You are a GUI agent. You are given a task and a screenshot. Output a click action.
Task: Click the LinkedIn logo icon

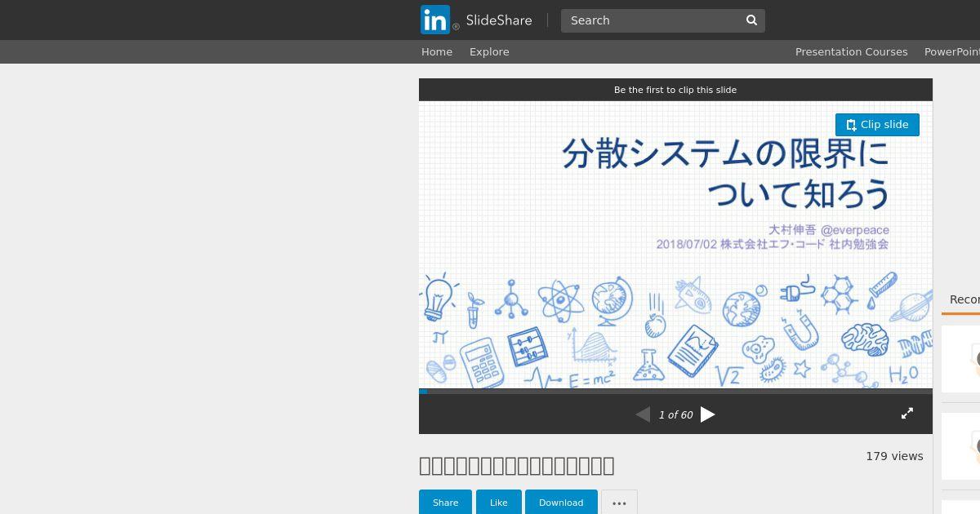point(435,20)
